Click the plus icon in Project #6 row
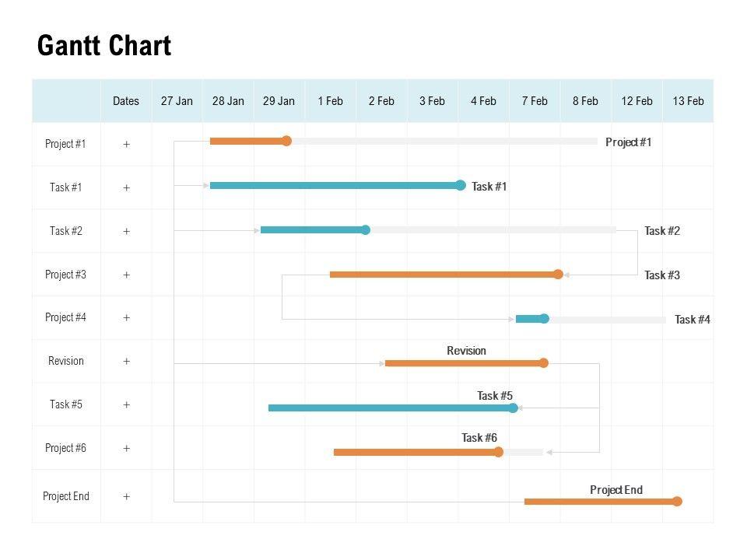Viewport: 747px width, 560px height. [x=126, y=448]
